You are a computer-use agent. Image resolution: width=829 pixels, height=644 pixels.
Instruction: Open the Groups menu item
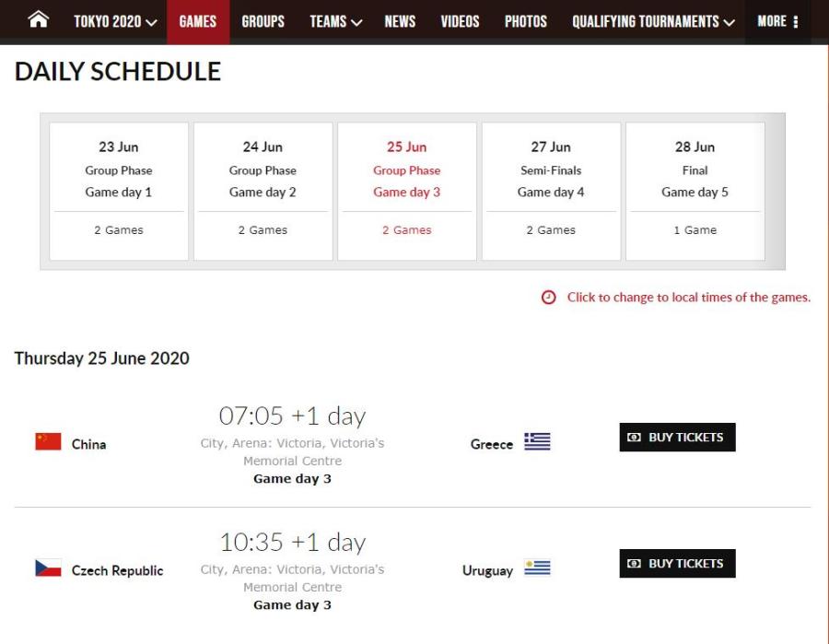point(263,21)
